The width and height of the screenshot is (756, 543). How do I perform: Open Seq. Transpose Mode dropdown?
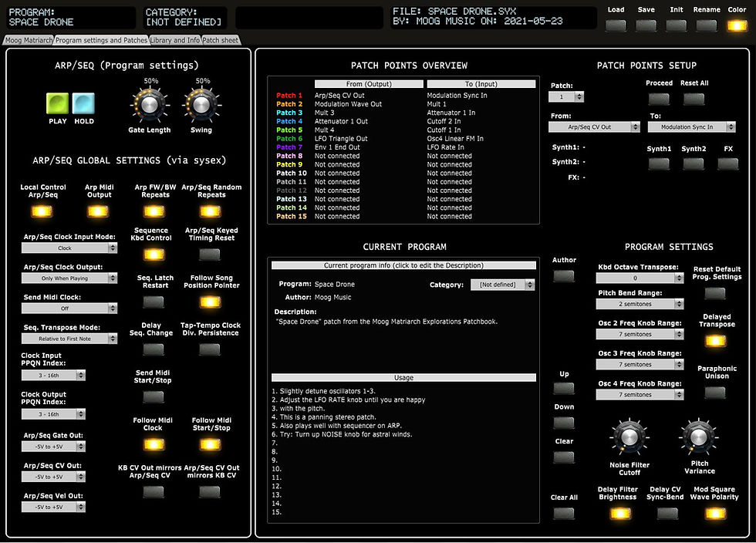tap(69, 339)
